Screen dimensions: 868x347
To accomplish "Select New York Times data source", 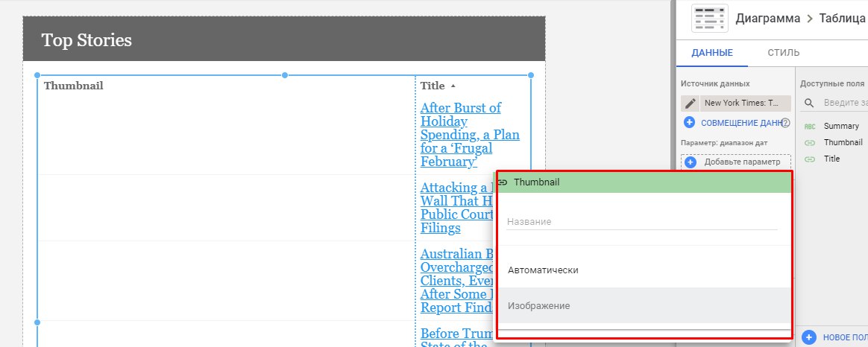I will coord(745,104).
